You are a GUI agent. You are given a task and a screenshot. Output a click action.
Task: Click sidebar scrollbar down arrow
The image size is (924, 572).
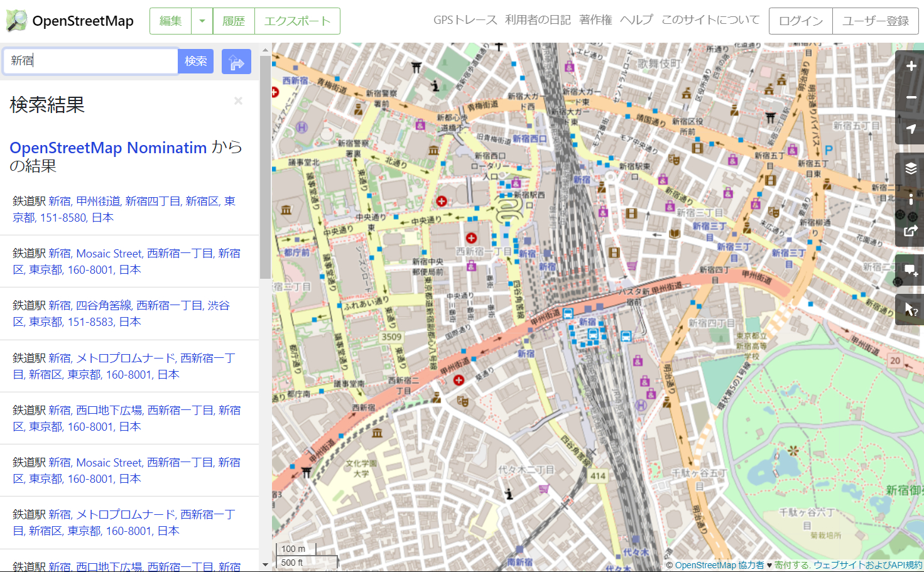coord(265,564)
